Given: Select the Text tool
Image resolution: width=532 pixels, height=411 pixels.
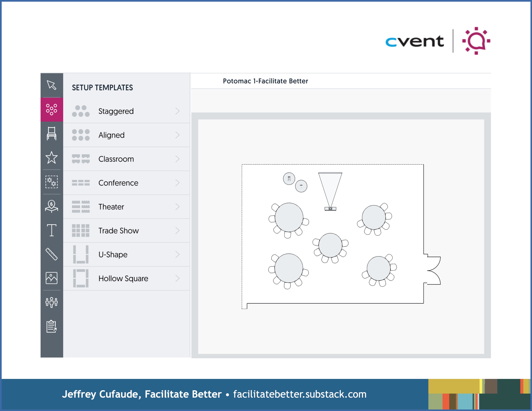Looking at the screenshot, I should coord(51,230).
